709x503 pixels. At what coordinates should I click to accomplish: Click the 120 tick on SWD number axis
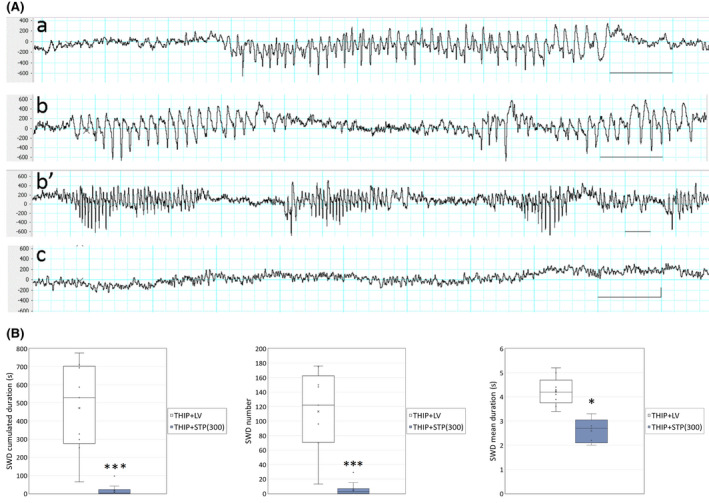coord(260,407)
